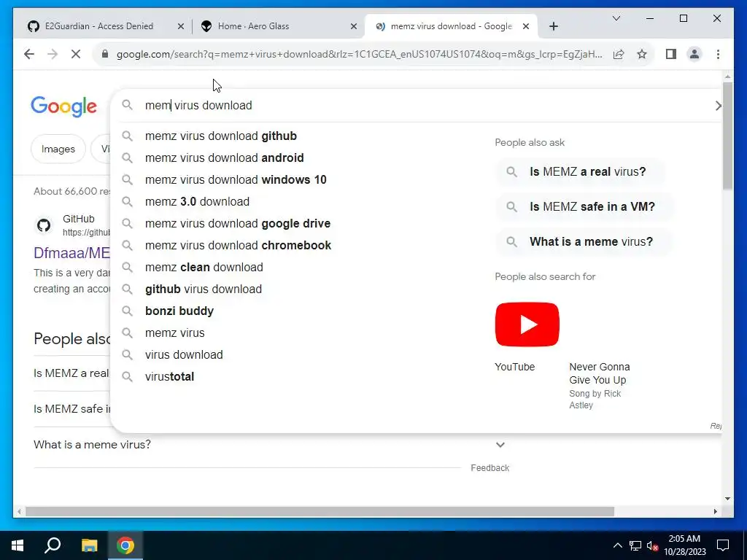
Task: Click the browser forward arrow
Action: click(53, 54)
